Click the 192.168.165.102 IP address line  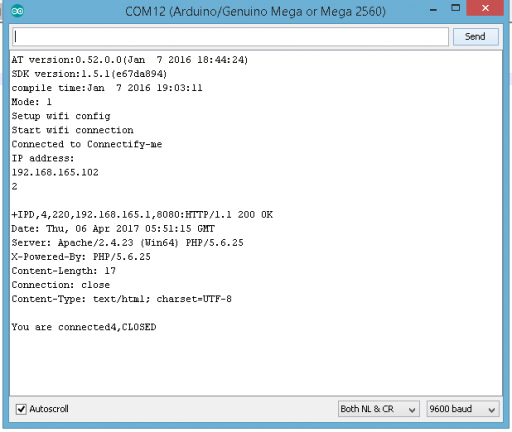[55, 172]
